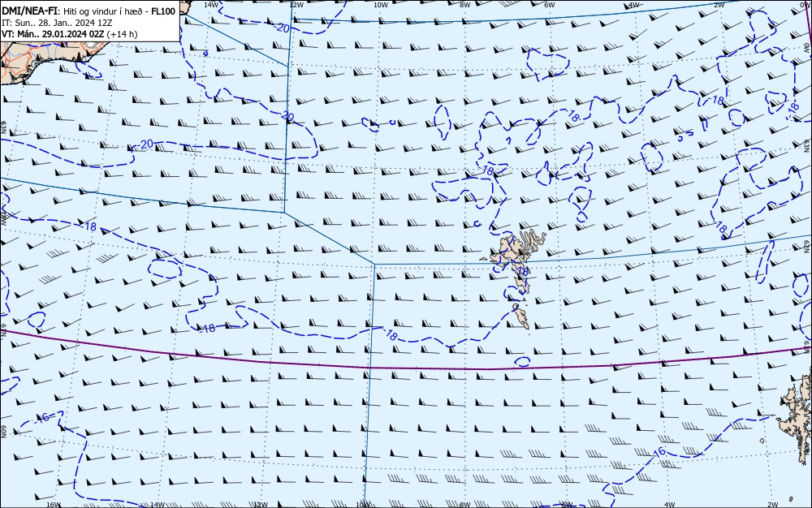
Task: Click the 6W longitude label on top edge
Action: [x=550, y=5]
